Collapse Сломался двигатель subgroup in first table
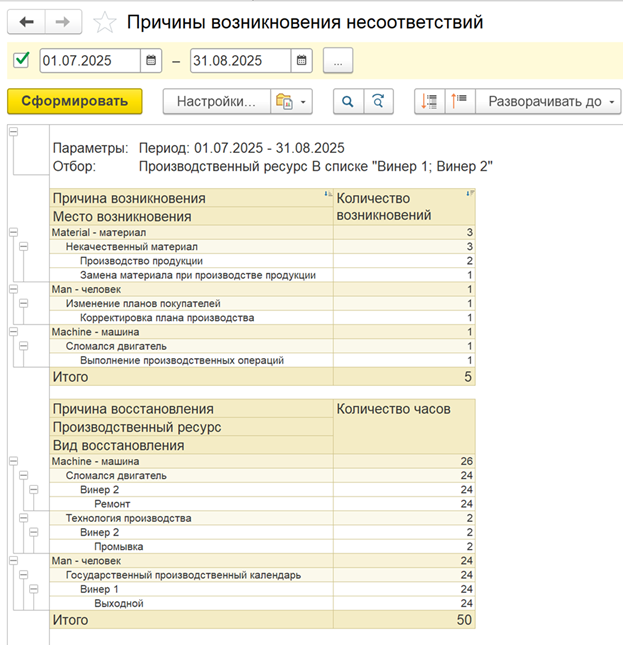Viewport: 623px width, 645px height. 24,346
